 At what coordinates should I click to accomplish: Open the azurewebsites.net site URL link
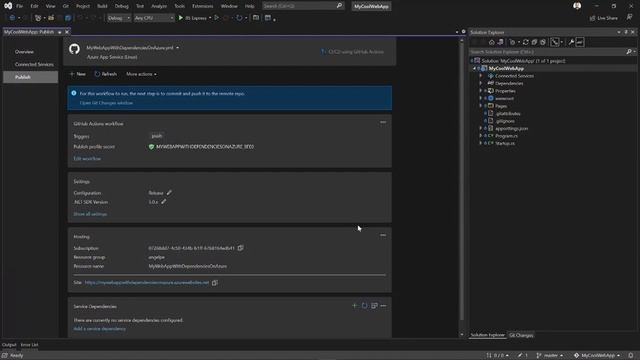coord(147,282)
